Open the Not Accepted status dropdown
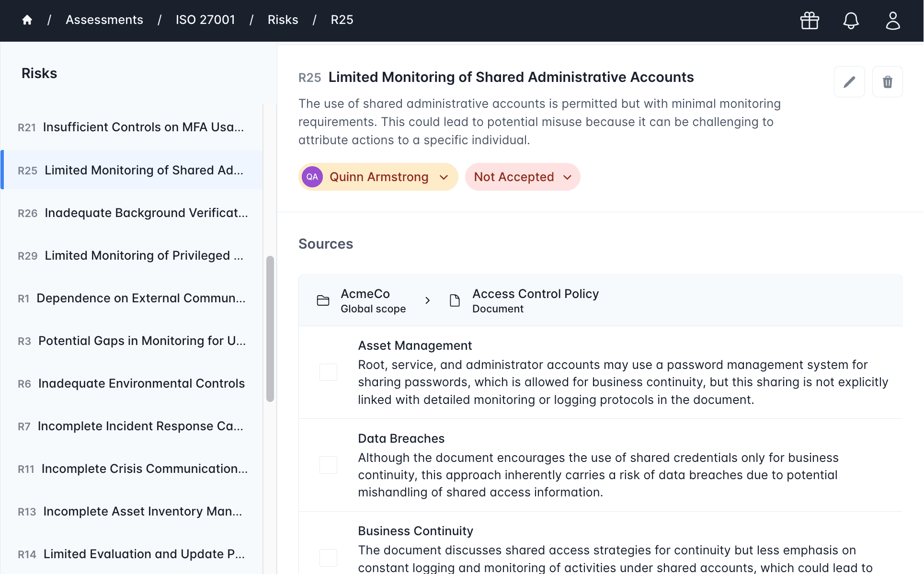Screen dimensions: 924x574 (522, 177)
